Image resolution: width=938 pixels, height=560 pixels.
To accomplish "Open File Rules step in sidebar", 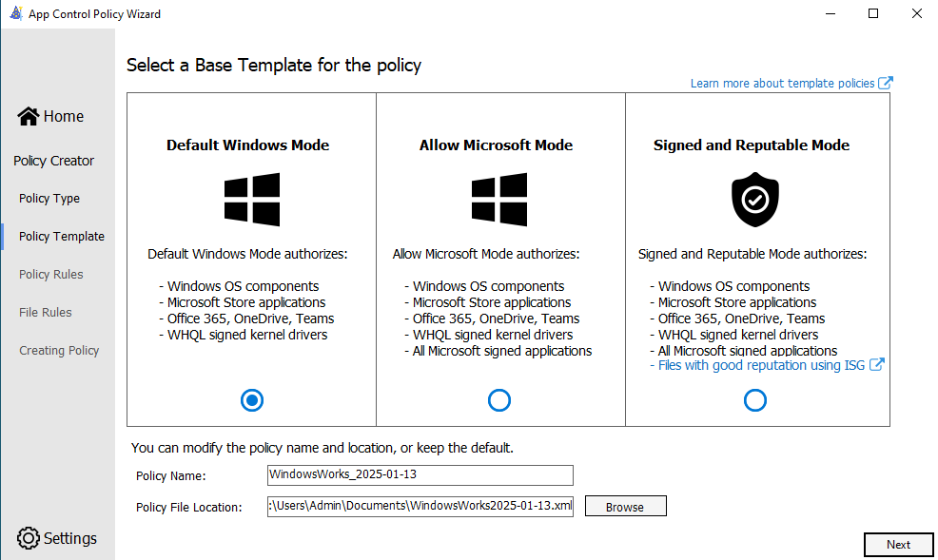I will coord(46,313).
